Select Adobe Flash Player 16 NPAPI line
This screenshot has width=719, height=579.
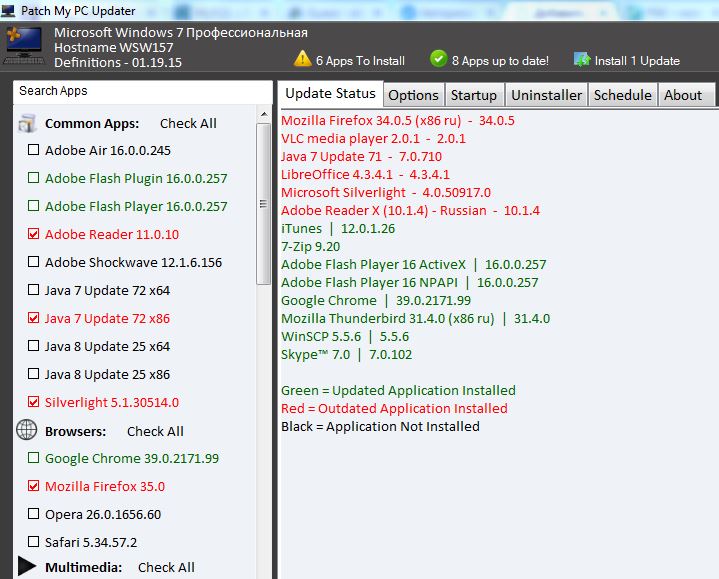coord(409,282)
